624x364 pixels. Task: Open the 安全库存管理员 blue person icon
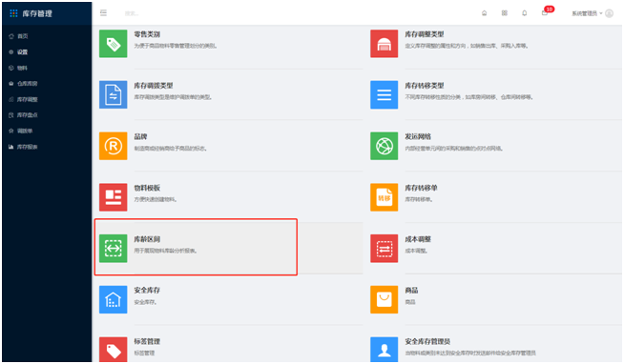(x=384, y=350)
